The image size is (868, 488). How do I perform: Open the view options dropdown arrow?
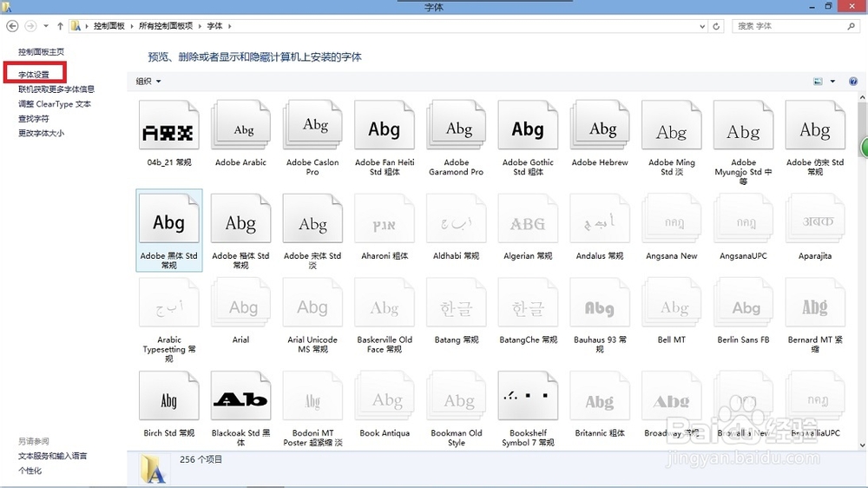tap(832, 82)
